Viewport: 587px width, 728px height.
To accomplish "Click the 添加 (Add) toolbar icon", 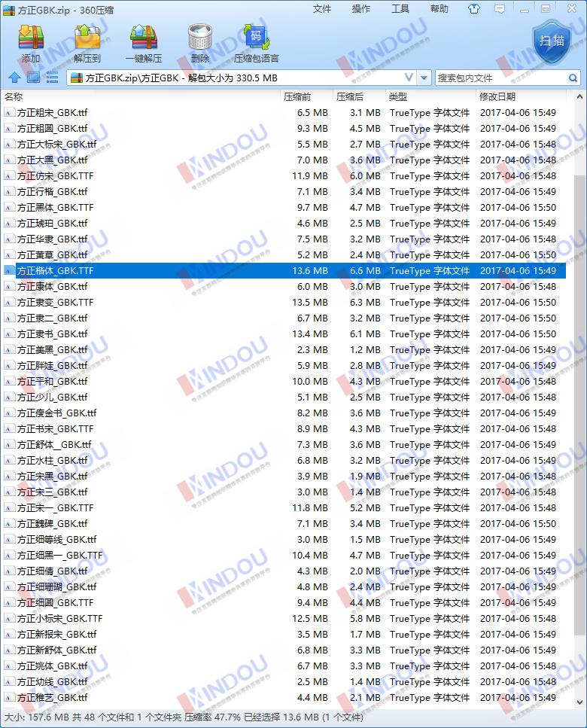I will click(x=31, y=42).
